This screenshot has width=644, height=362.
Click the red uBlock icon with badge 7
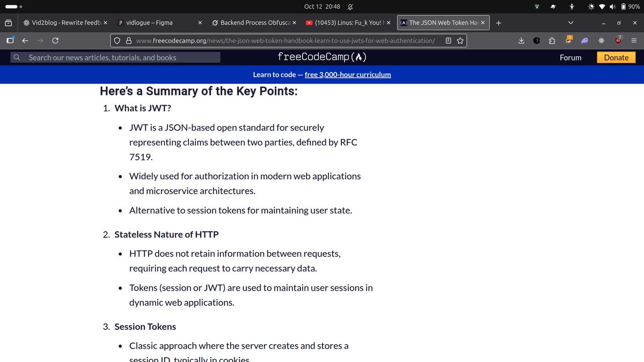click(x=618, y=40)
